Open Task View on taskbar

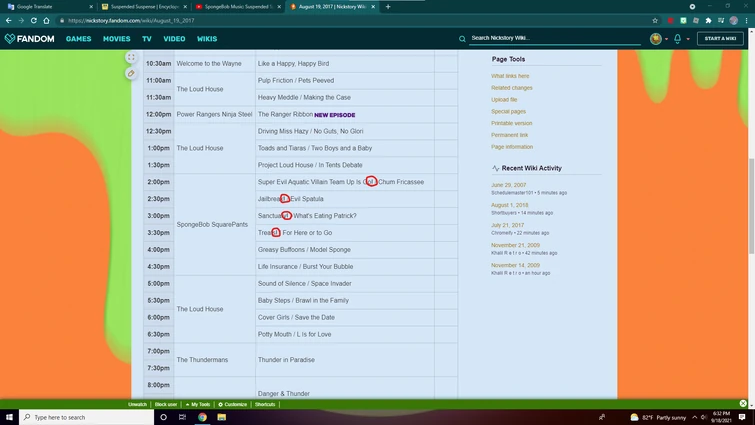pos(182,417)
